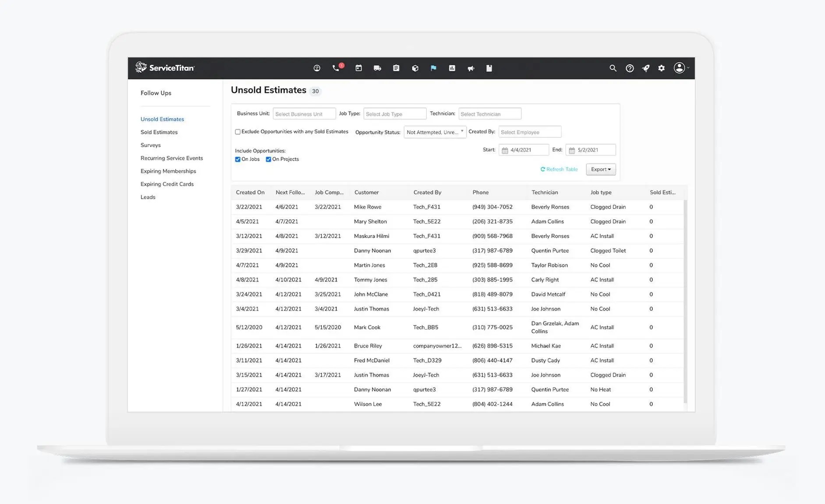825x504 pixels.
Task: Sort by Customer column header
Action: (367, 193)
